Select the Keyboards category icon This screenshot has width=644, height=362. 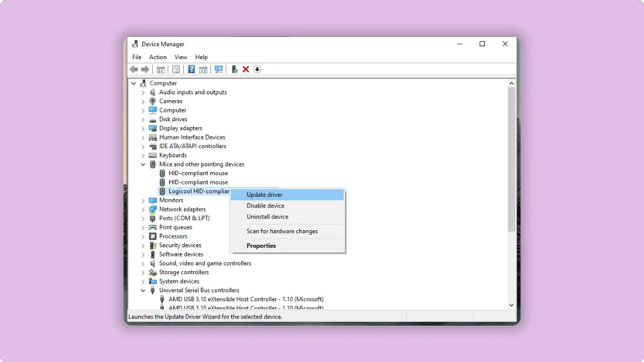pyautogui.click(x=153, y=155)
